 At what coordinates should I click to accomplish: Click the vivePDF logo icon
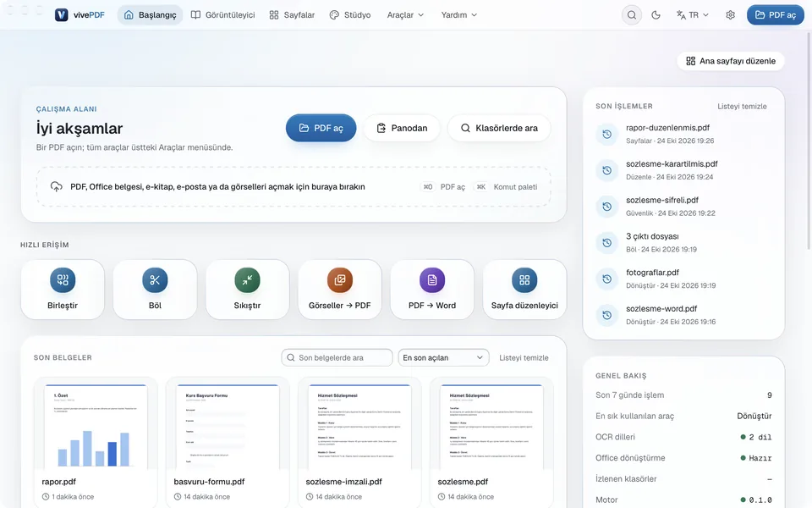pos(62,15)
